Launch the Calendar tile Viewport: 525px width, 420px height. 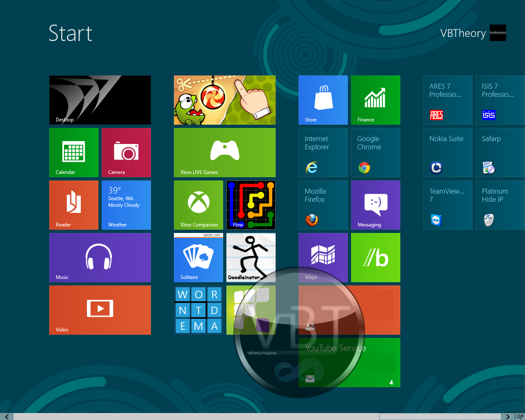click(74, 153)
